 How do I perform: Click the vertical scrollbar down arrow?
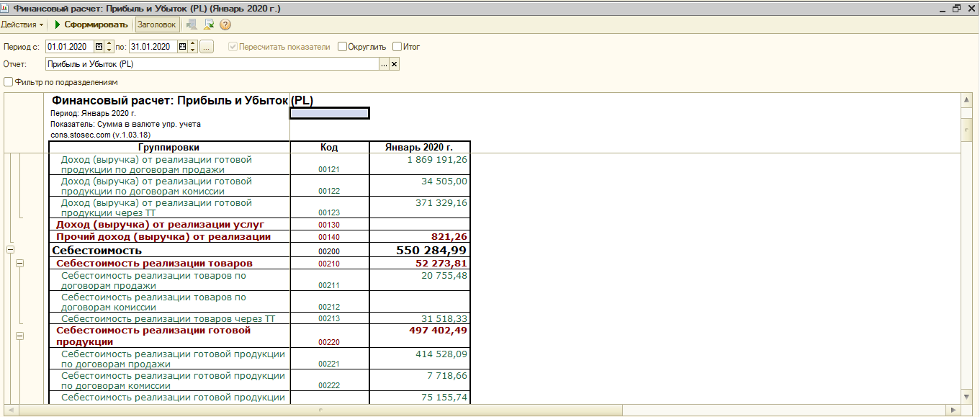click(966, 396)
